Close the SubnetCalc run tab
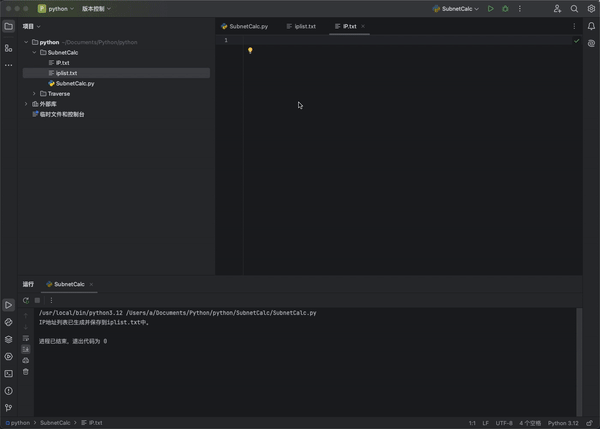 (x=91, y=284)
